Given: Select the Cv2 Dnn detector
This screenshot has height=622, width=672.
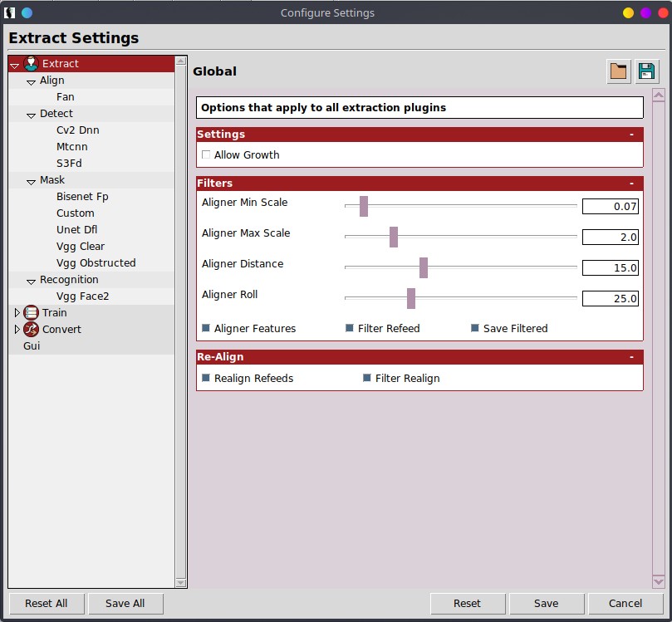Looking at the screenshot, I should click(x=77, y=130).
